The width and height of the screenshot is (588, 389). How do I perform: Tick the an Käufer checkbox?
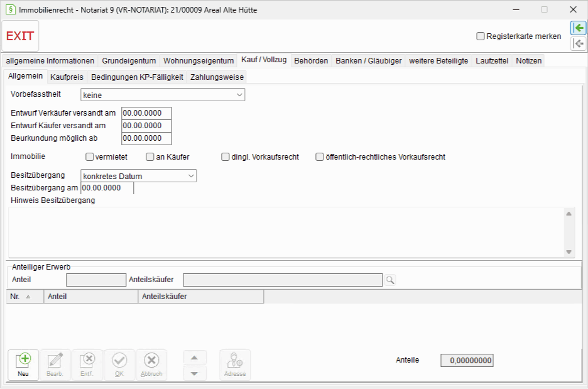pos(150,157)
